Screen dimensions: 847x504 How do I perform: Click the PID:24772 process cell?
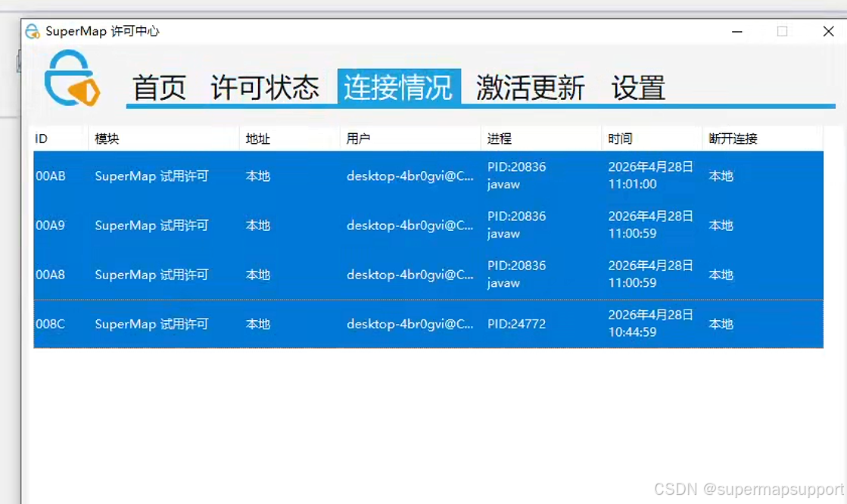(x=516, y=324)
